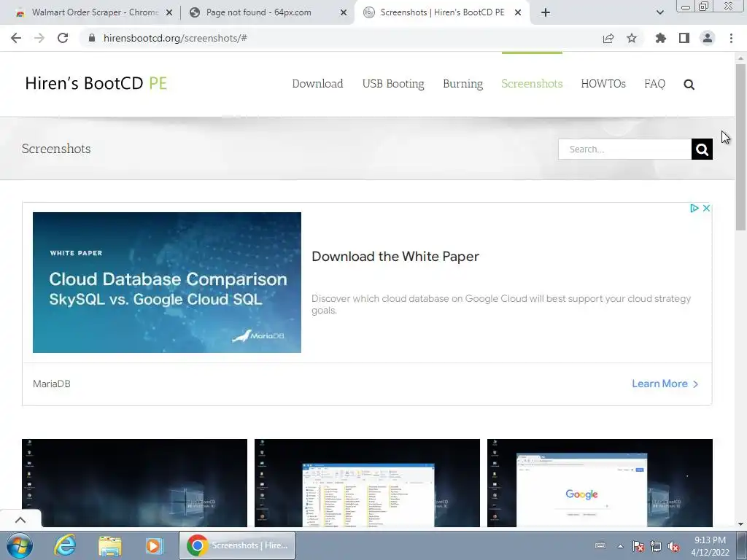The width and height of the screenshot is (747, 560).
Task: Click the Download the White Paper headline
Action: [x=395, y=256]
